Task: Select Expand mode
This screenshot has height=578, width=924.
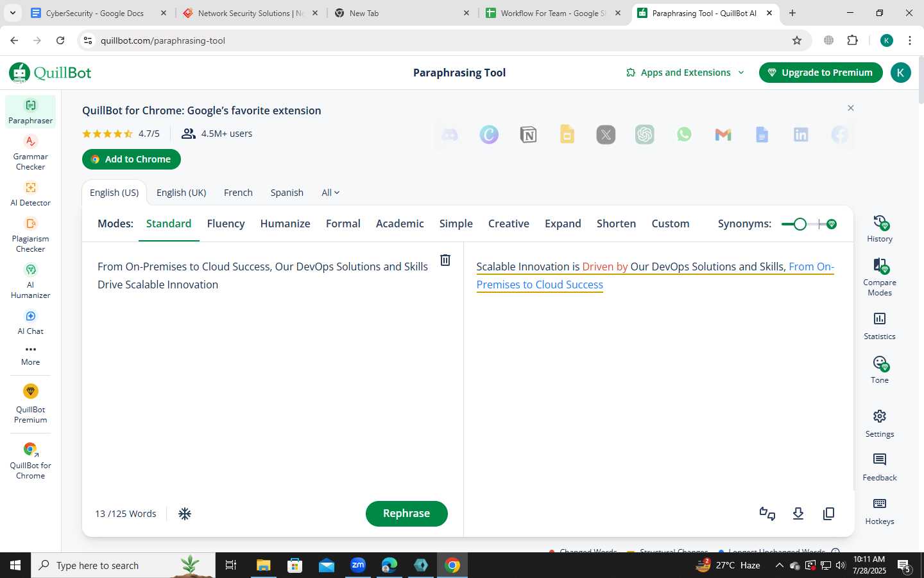Action: 563,223
